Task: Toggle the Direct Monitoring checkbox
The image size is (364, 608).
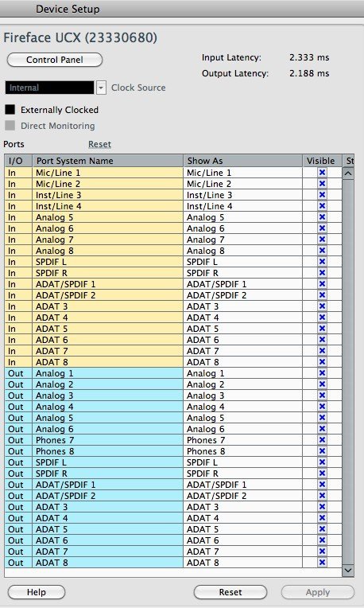Action: tap(10, 126)
